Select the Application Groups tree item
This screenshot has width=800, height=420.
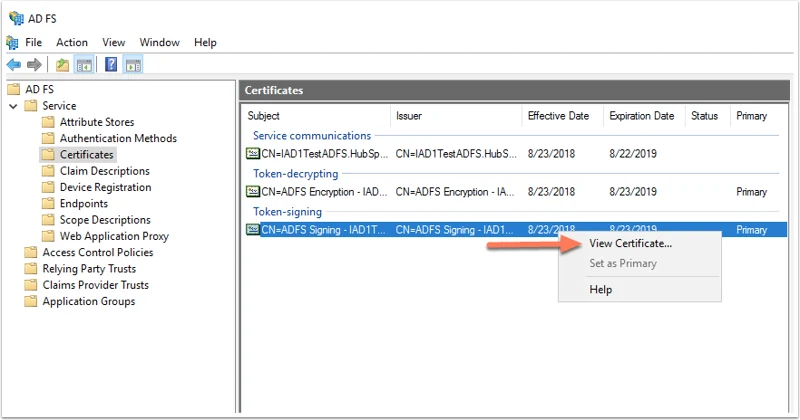(x=89, y=302)
